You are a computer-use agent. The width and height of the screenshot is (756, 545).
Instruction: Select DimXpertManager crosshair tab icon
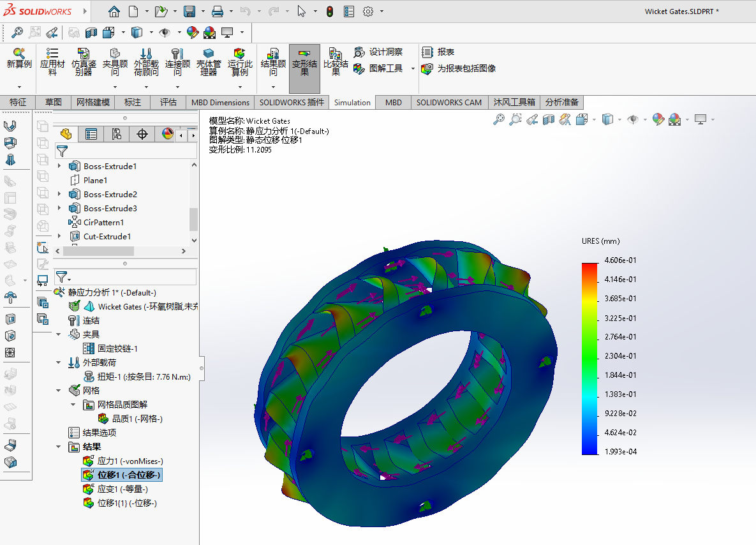point(142,134)
